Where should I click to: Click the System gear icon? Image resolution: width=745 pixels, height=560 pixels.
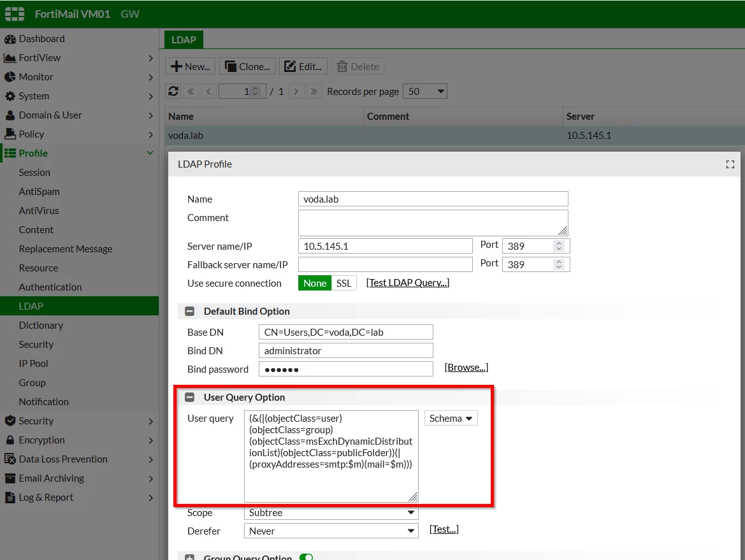[x=10, y=96]
